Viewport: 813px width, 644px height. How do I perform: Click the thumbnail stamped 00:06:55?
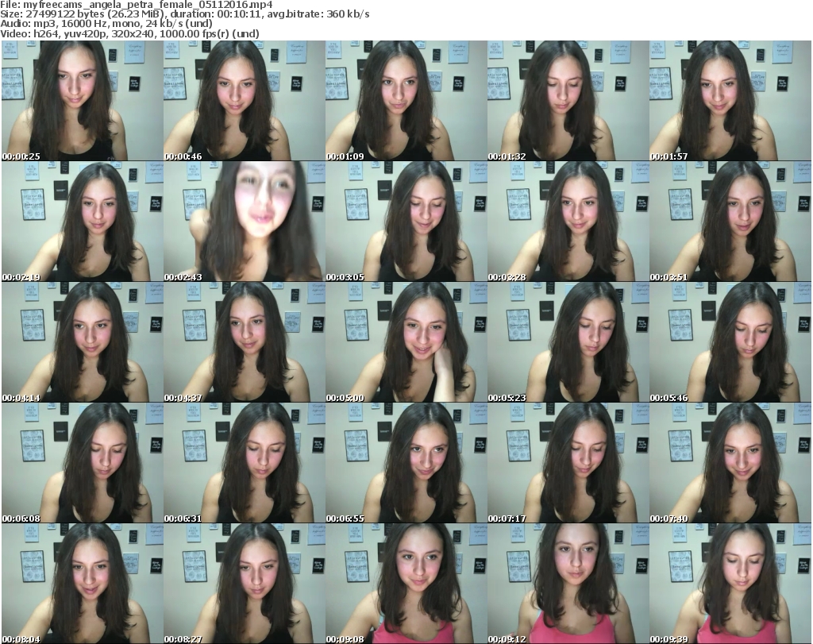coord(406,462)
